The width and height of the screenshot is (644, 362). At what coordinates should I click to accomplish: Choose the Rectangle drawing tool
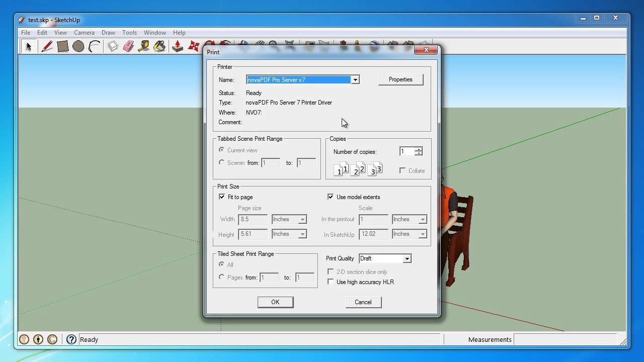click(x=62, y=47)
